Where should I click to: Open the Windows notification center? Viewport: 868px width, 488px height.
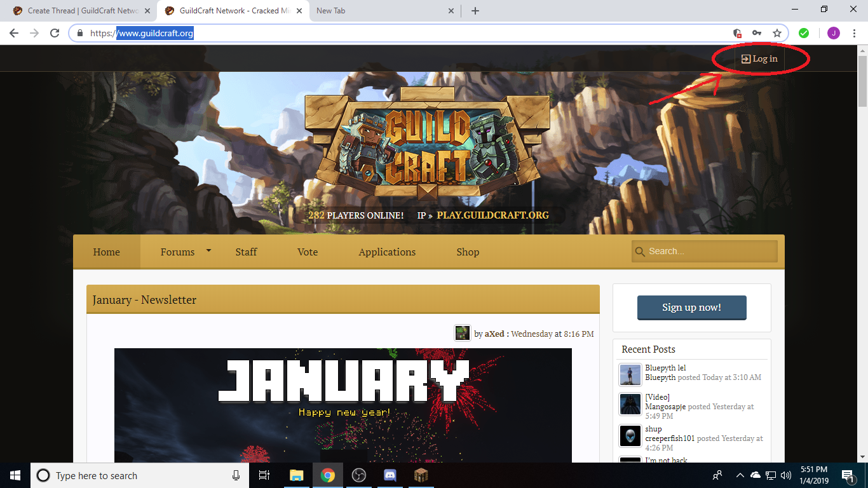tap(848, 475)
